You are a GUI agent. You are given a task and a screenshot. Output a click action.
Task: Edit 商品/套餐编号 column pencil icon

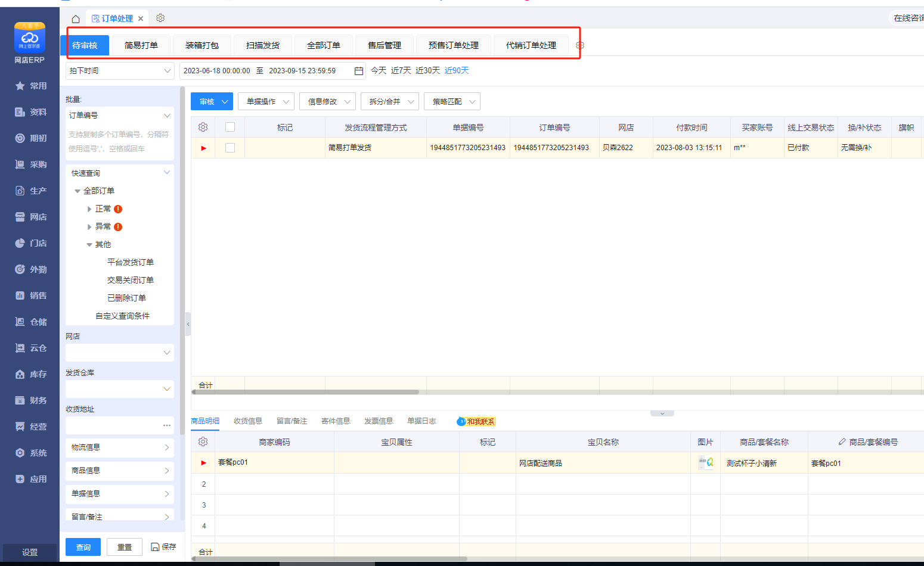[842, 441]
